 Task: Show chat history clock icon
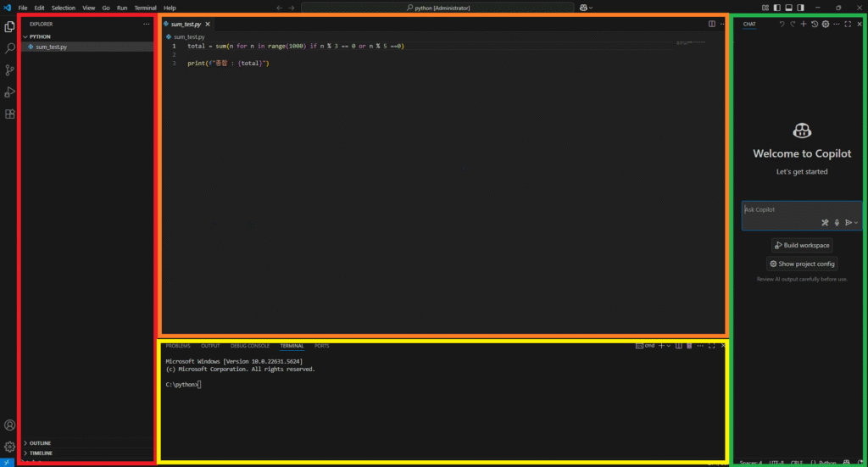(x=815, y=24)
